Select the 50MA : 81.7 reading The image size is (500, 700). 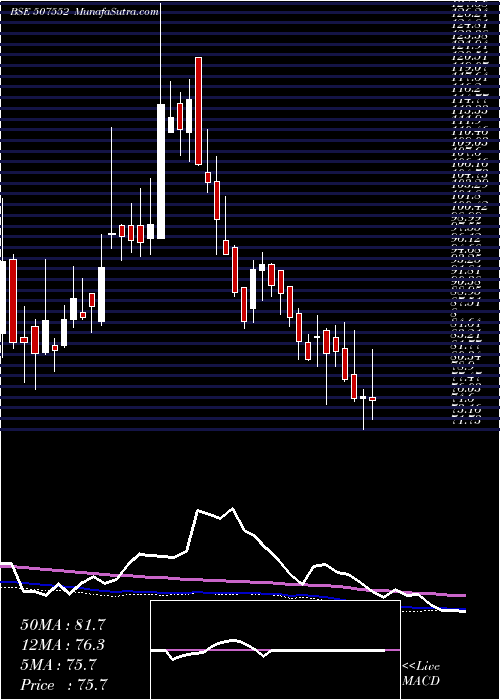[x=63, y=624]
